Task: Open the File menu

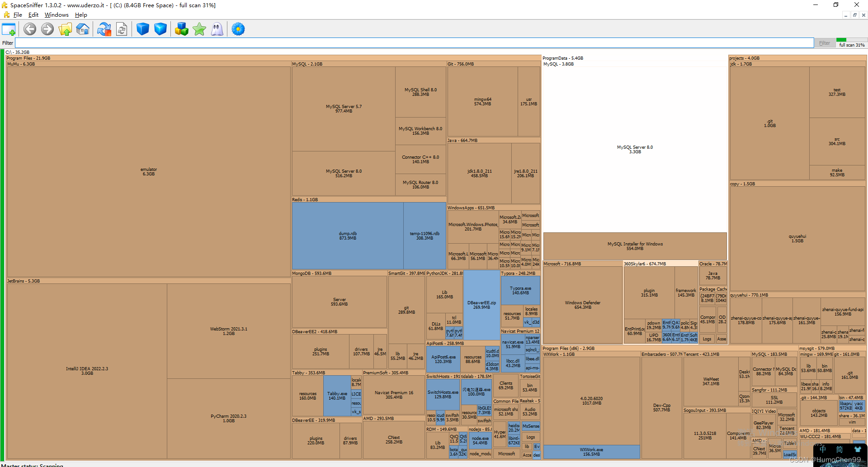Action: (18, 15)
